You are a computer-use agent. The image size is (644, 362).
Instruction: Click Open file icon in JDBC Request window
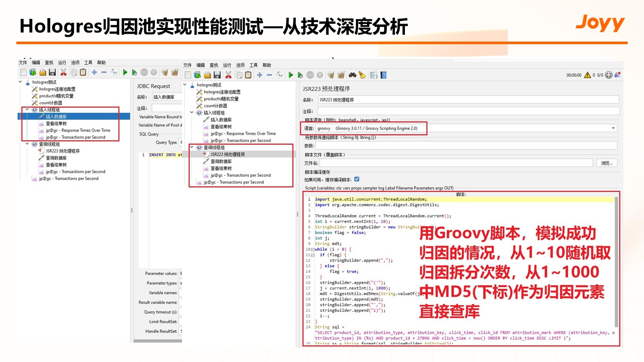click(x=43, y=72)
